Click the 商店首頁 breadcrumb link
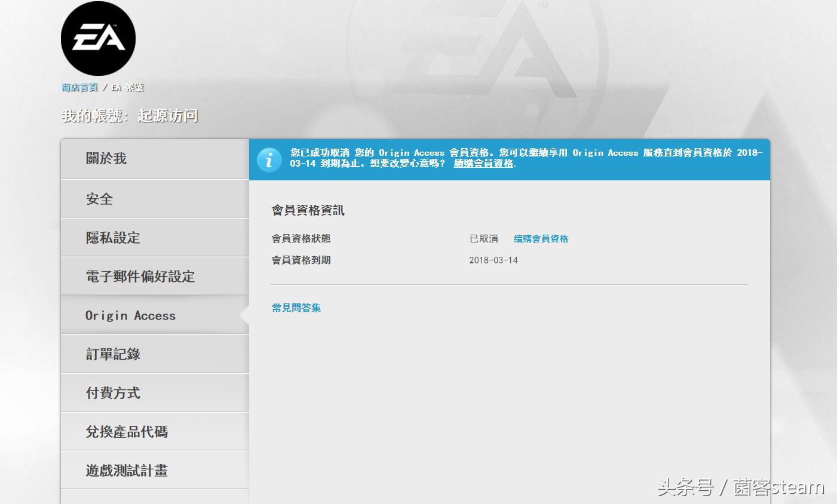The height and width of the screenshot is (504, 837). pyautogui.click(x=79, y=87)
